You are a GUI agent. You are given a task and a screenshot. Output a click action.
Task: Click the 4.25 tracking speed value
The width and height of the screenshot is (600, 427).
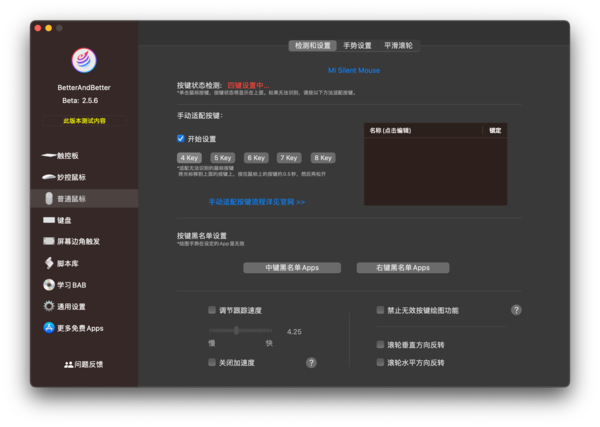[x=294, y=331]
